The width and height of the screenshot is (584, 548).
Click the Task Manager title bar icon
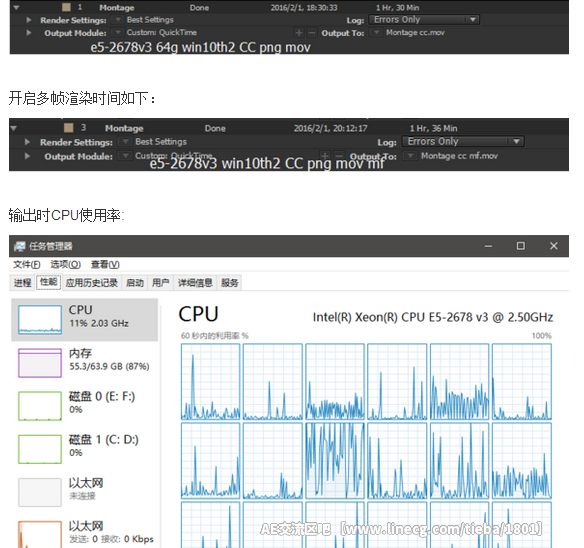point(19,246)
